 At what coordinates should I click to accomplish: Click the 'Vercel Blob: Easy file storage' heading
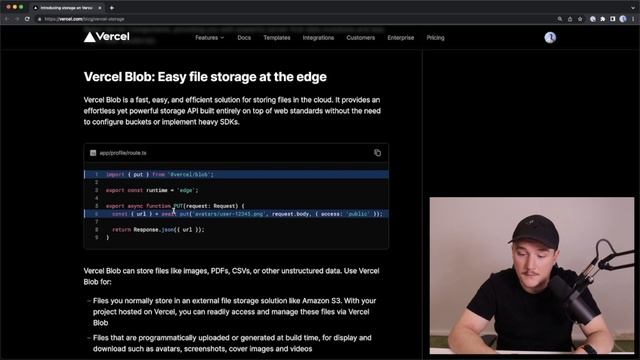pos(205,77)
